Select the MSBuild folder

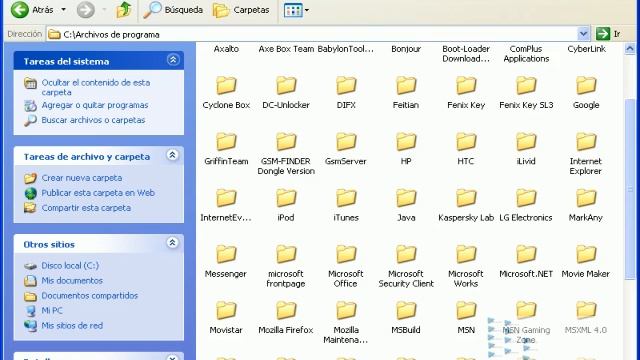[406, 318]
